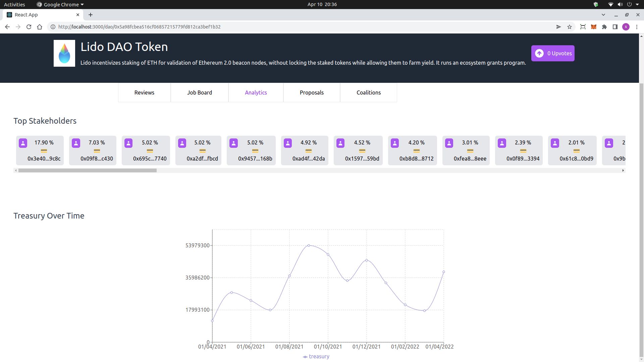Open the Google Chrome app menu

coord(60,4)
